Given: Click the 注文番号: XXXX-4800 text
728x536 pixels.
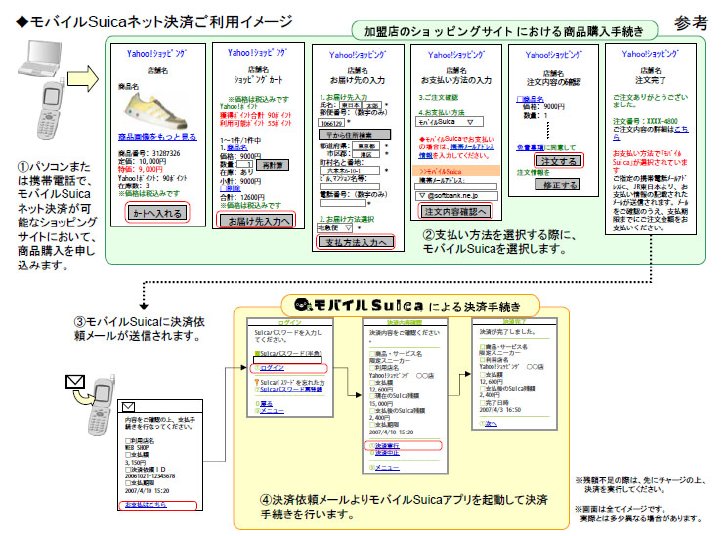Looking at the screenshot, I should 645,121.
